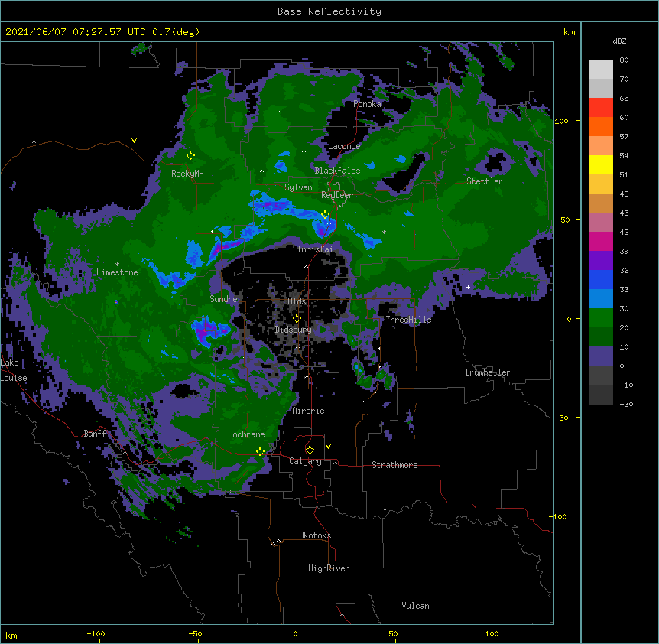Pick the 65 dBZ red legend swatch
This screenshot has height=644, width=659.
point(601,108)
